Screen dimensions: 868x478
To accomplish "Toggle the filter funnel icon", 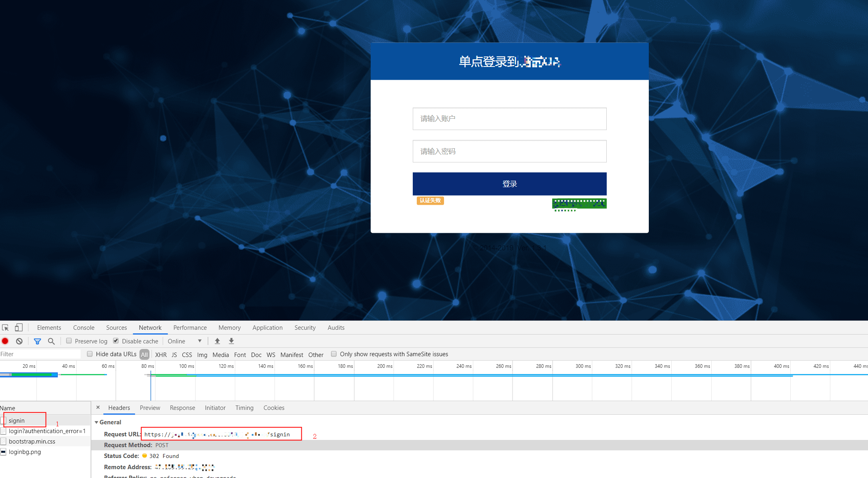I will pyautogui.click(x=37, y=341).
